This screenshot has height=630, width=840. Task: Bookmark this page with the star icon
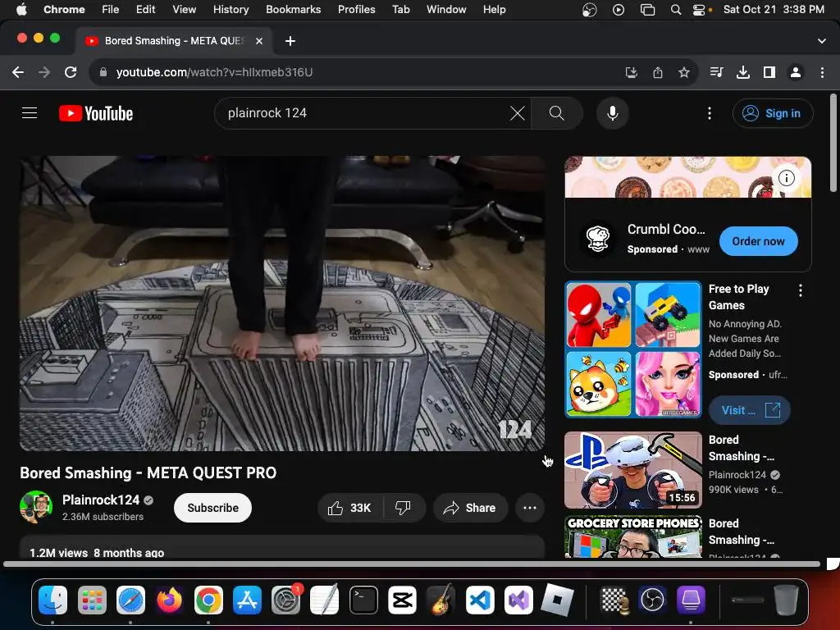(x=683, y=72)
